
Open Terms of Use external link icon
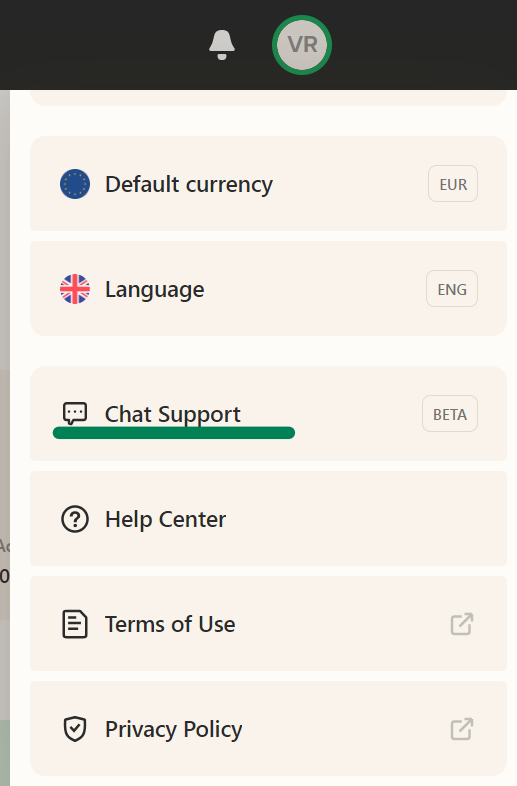pos(461,624)
